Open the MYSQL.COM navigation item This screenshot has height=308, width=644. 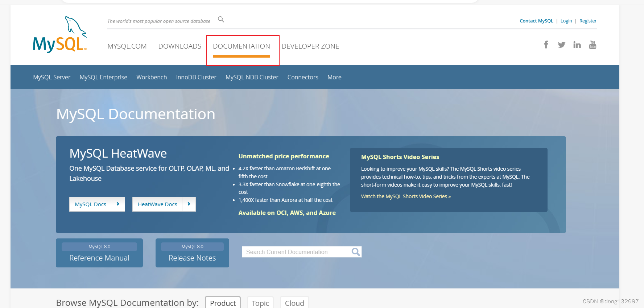point(127,46)
